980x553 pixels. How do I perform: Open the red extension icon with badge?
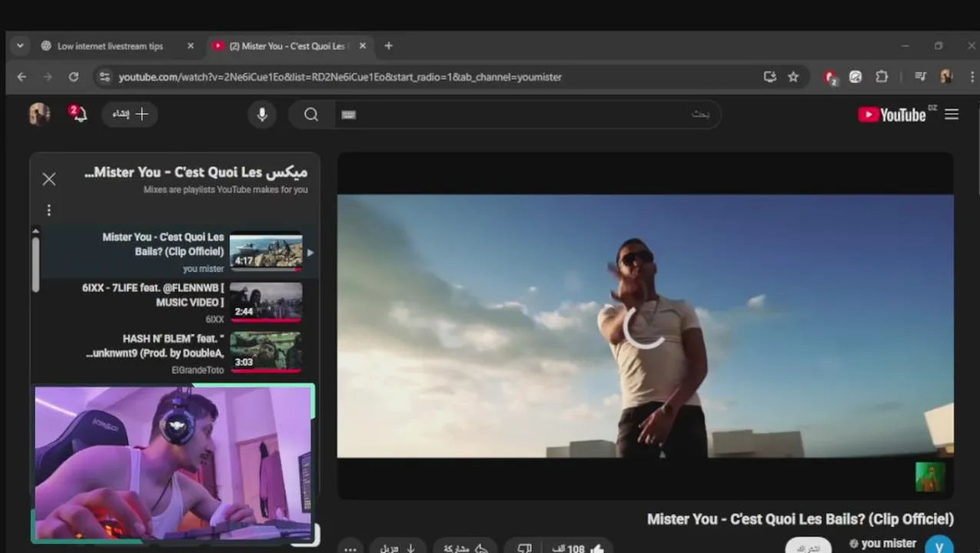[830, 77]
